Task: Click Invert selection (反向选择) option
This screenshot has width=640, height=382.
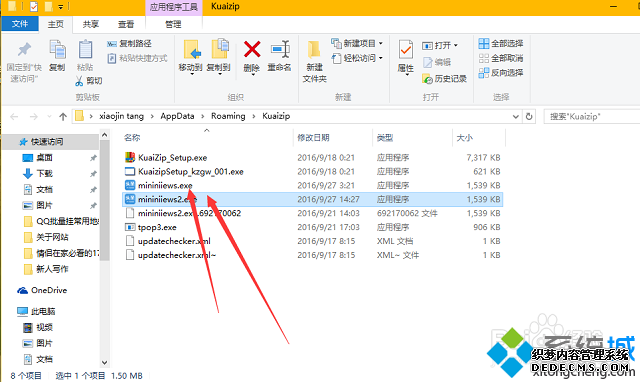Action: (x=501, y=73)
